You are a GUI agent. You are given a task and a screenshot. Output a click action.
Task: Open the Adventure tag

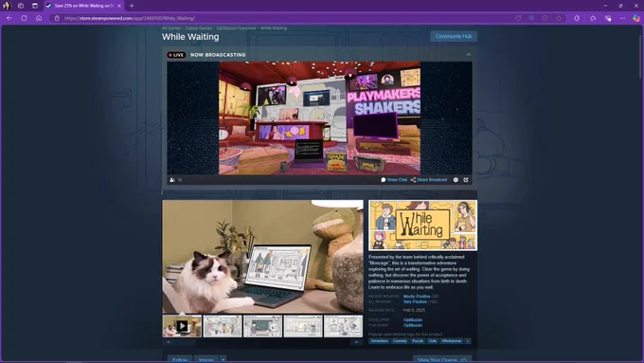379,341
